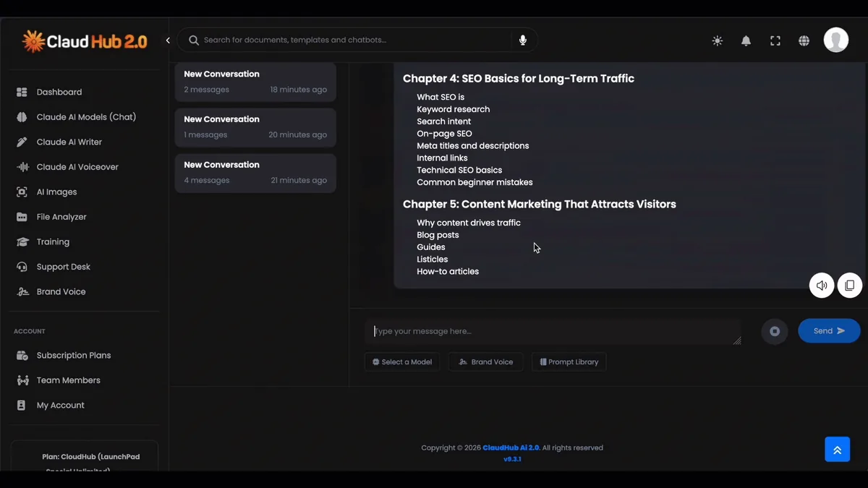The image size is (868, 488).
Task: Open Claude AI Voiceover
Action: pyautogui.click(x=77, y=167)
